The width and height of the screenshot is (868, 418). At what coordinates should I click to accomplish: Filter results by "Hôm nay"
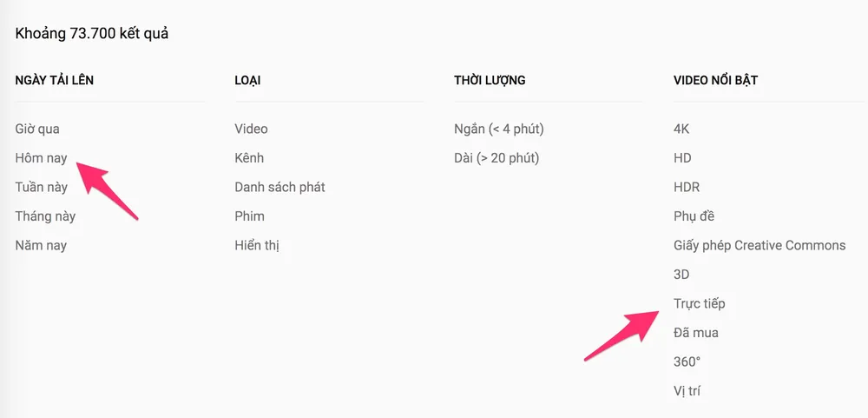click(x=41, y=158)
